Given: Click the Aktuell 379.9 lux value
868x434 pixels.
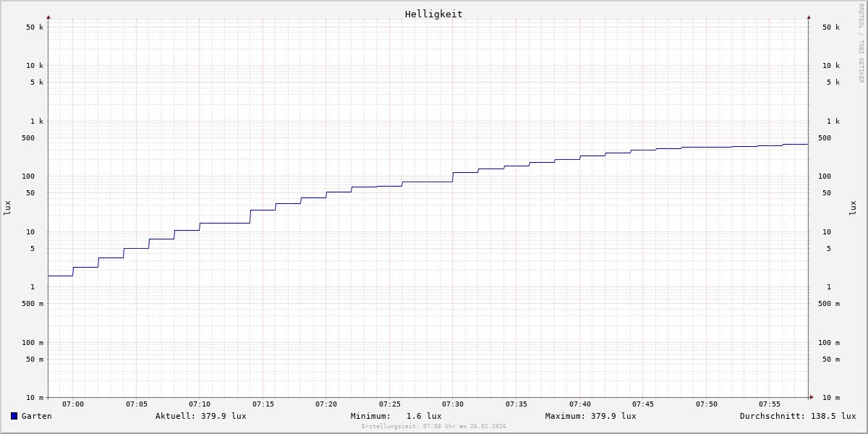Looking at the screenshot, I should tap(200, 416).
